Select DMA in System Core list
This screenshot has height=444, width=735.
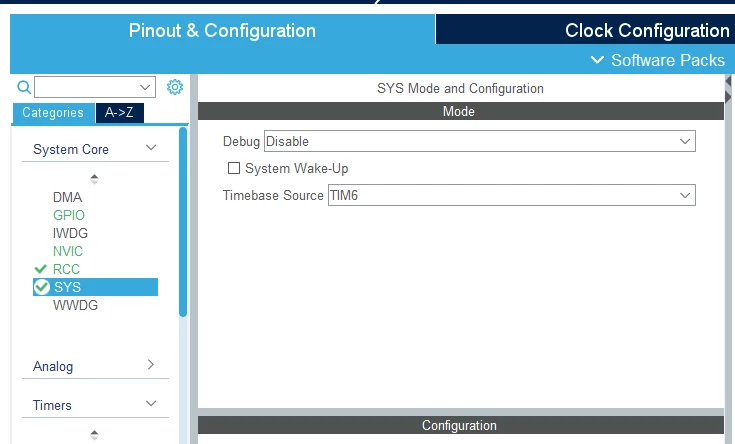[x=68, y=197]
